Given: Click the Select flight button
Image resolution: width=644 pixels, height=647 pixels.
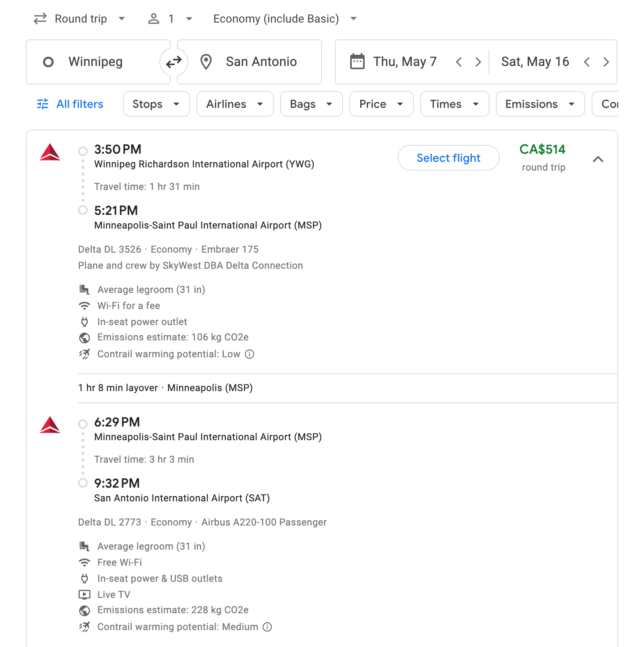Looking at the screenshot, I should click(448, 158).
